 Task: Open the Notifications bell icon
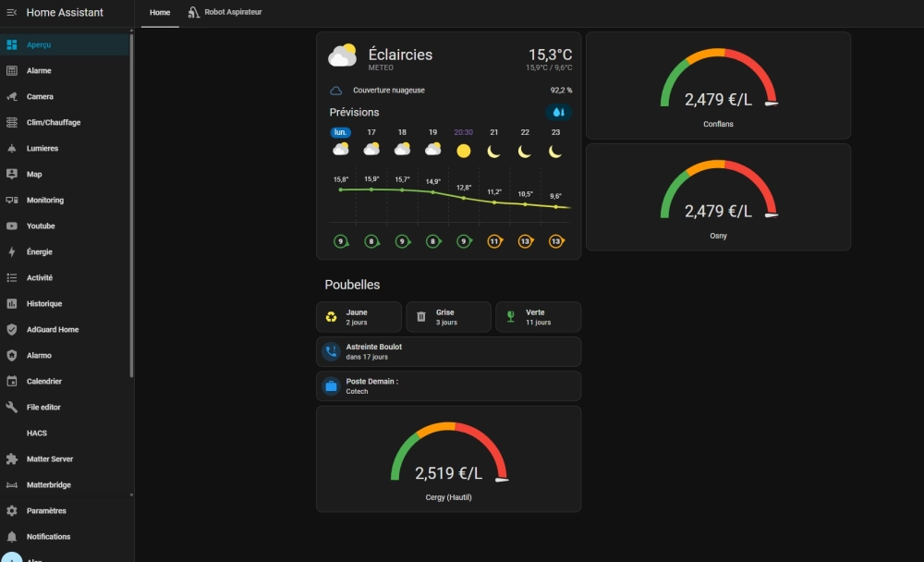coord(12,537)
